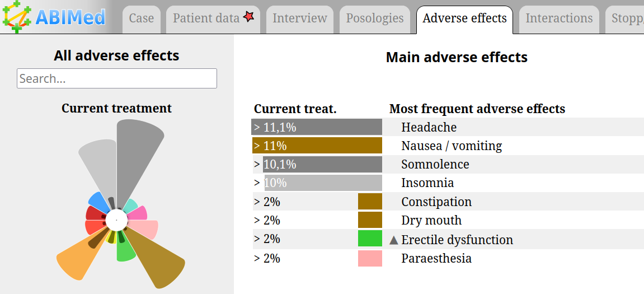
Task: Click the adverse effects search field
Action: point(117,78)
